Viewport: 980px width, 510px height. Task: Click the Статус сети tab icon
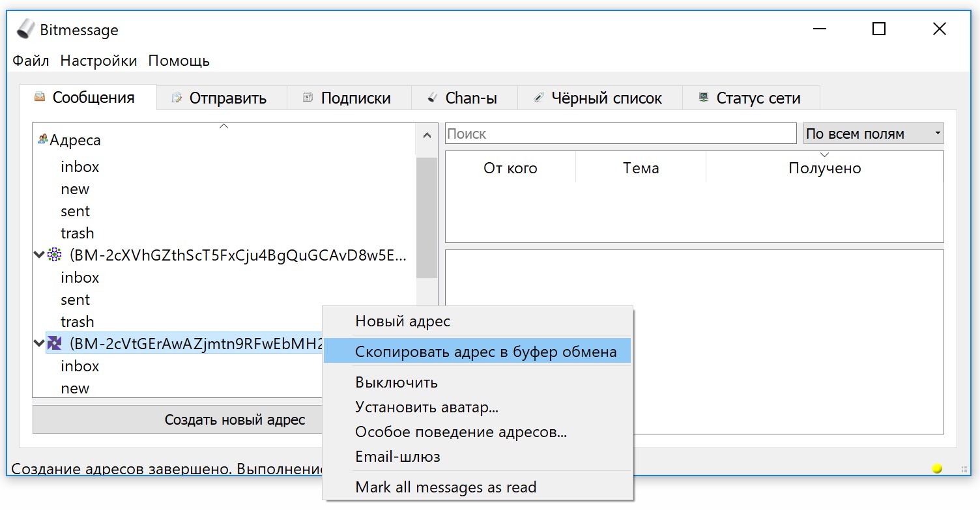click(704, 98)
